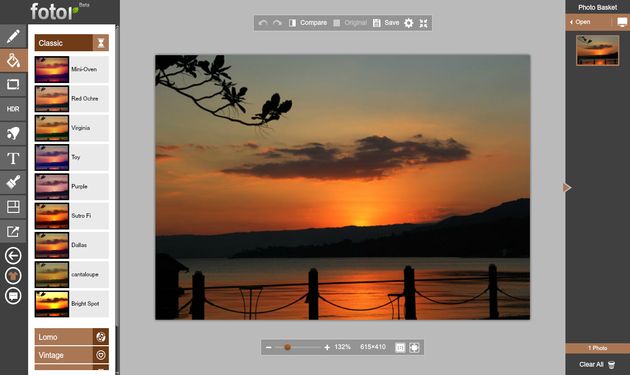The image size is (630, 375).
Task: Click the zoom in plus icon
Action: point(327,347)
